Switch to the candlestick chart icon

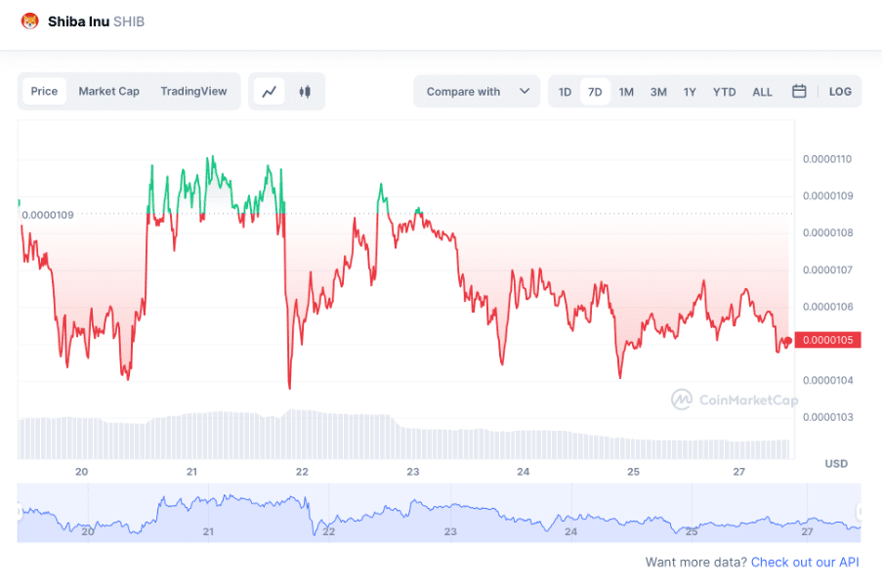(x=304, y=91)
